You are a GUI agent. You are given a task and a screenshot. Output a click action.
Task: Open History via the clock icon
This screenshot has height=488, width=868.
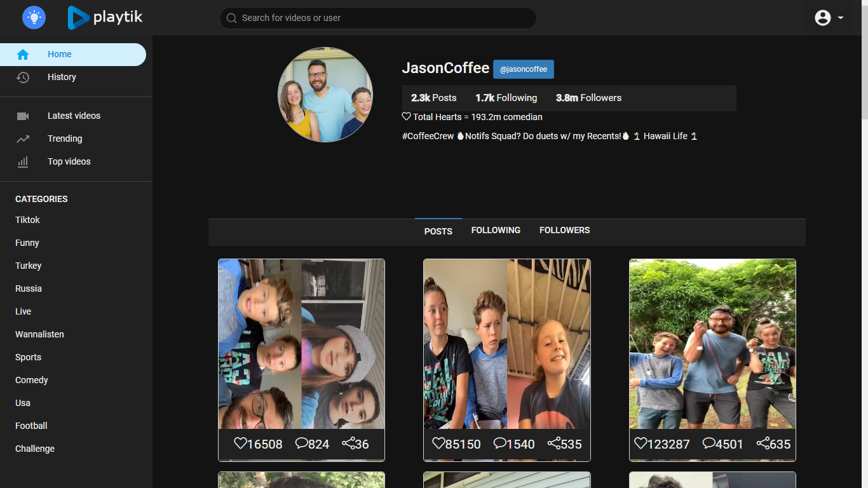(x=23, y=77)
